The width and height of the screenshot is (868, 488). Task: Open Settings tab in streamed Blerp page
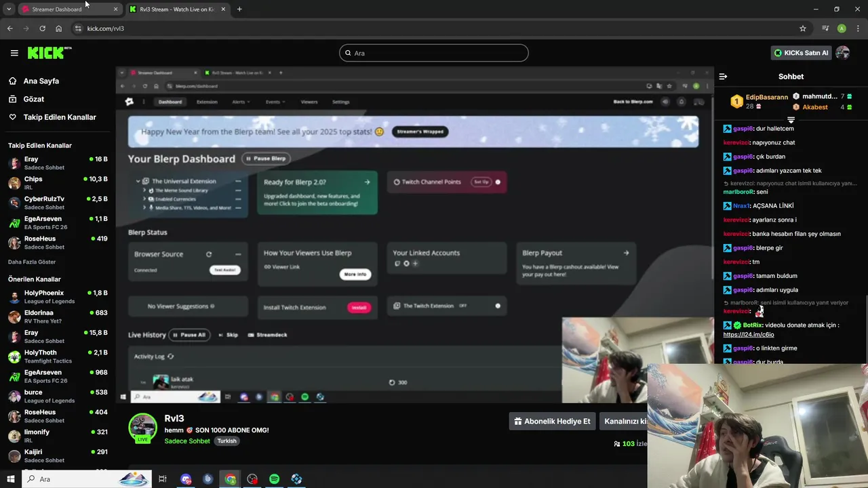click(x=341, y=102)
